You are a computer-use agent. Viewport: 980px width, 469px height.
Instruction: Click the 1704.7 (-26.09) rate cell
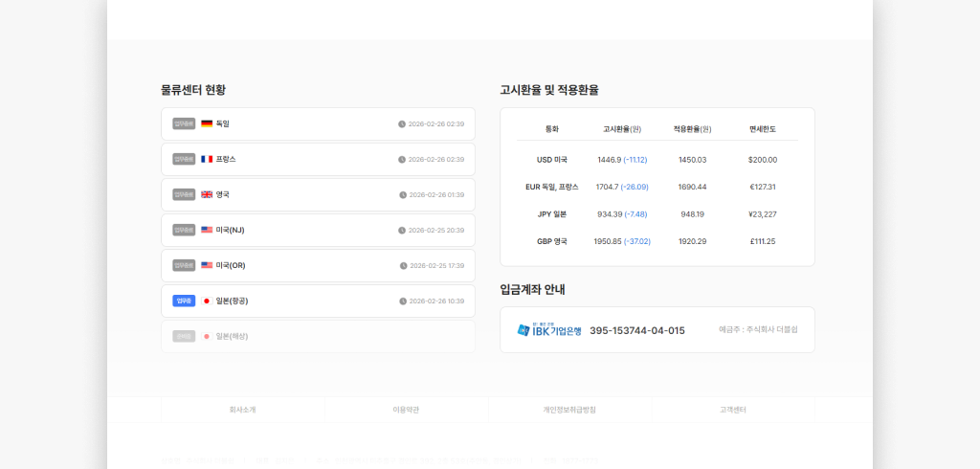point(622,187)
